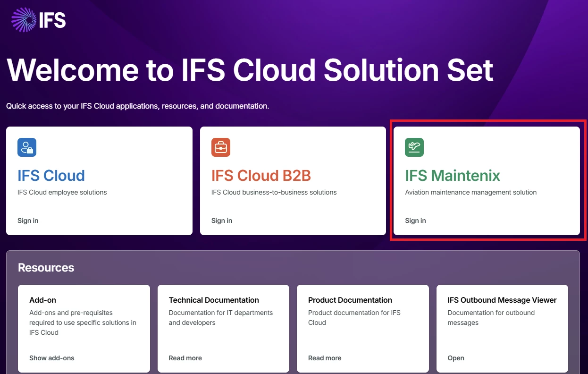Sign in to IFS Cloud
Screen dimensions: 588x374
click(x=28, y=221)
